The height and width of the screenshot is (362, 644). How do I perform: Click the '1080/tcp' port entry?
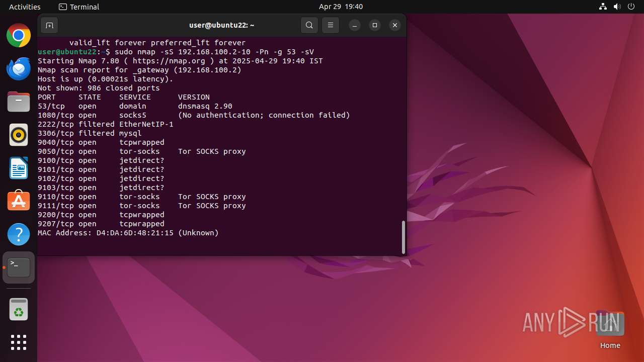click(x=55, y=115)
